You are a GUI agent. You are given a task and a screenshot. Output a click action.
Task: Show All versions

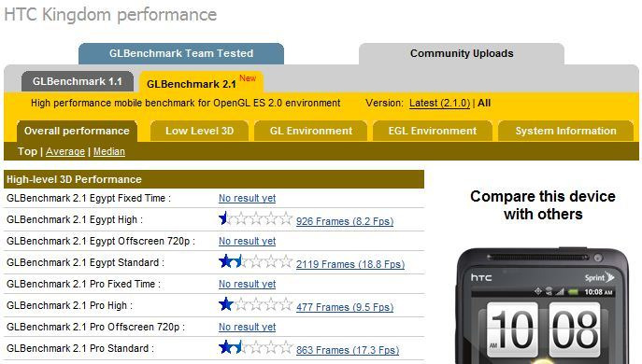point(484,103)
